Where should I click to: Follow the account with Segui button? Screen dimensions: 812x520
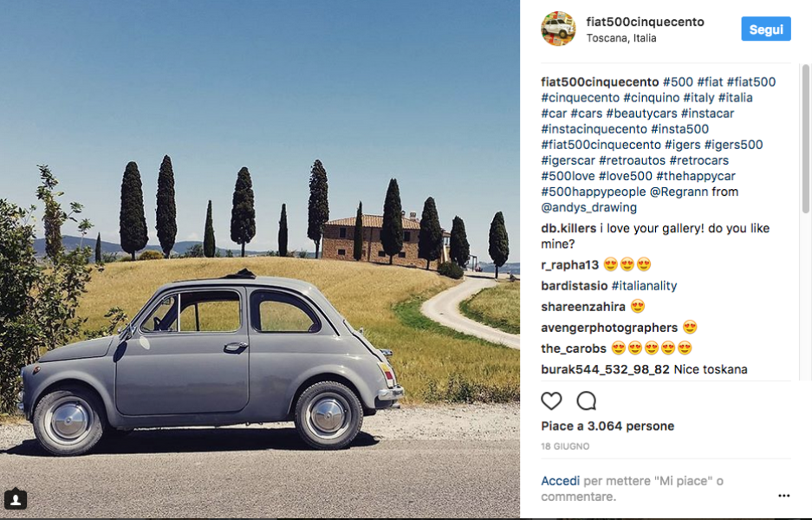(x=766, y=29)
